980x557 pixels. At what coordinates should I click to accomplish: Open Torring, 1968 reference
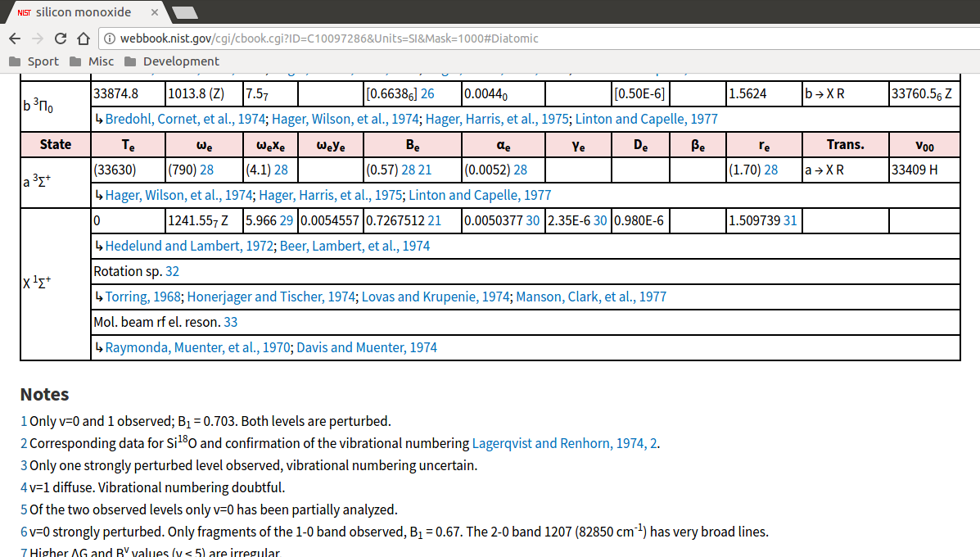point(143,297)
